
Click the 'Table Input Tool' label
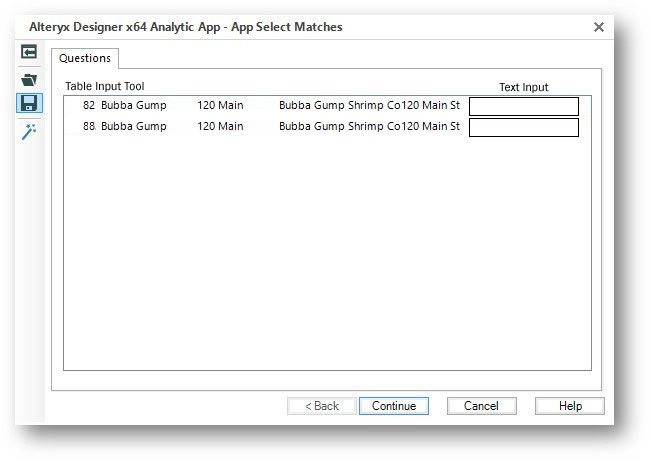[x=104, y=86]
